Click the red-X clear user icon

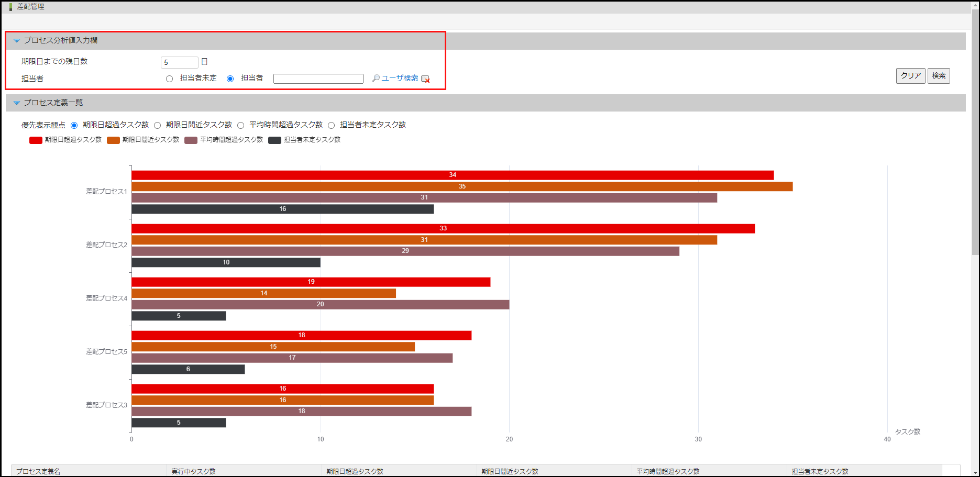pyautogui.click(x=425, y=79)
